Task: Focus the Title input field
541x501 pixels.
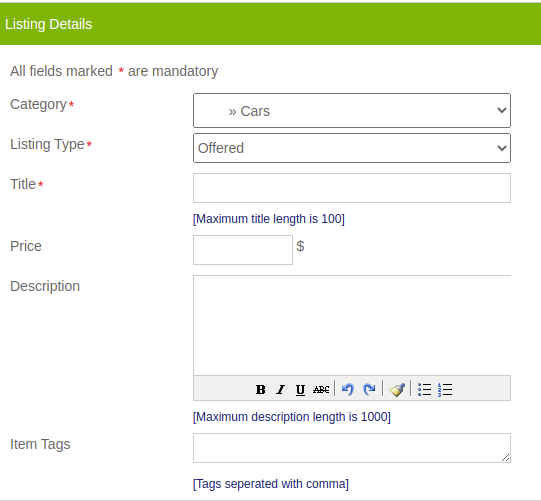Action: [x=352, y=188]
